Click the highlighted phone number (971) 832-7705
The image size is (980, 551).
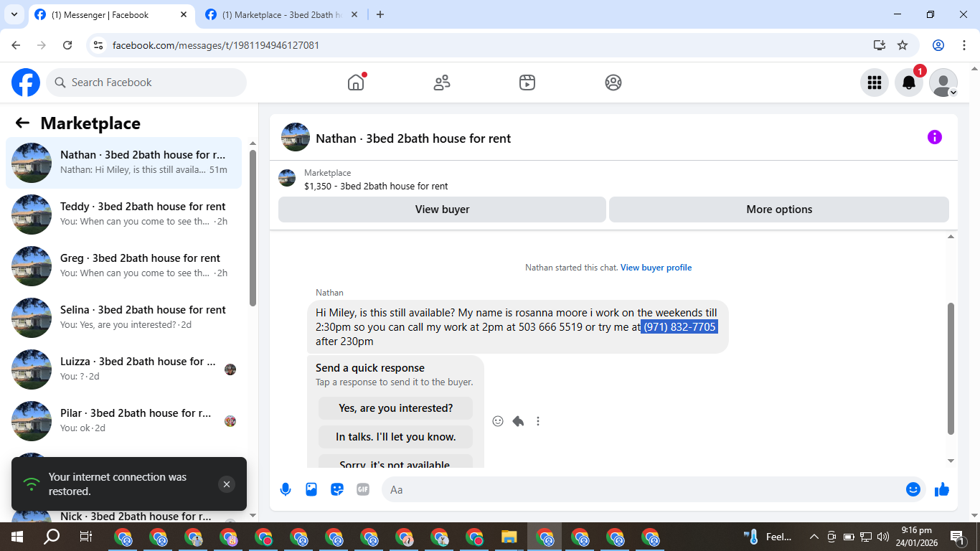tap(679, 327)
